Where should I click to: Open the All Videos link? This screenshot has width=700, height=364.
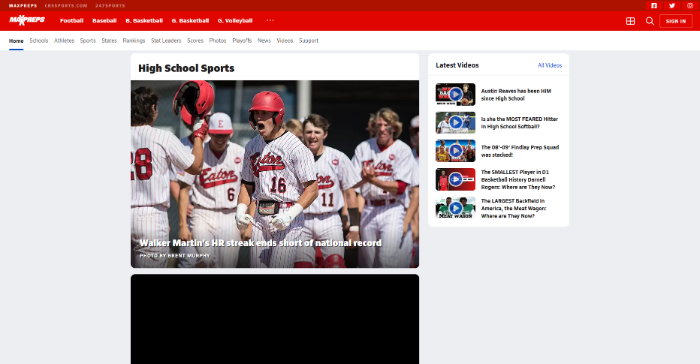click(550, 65)
